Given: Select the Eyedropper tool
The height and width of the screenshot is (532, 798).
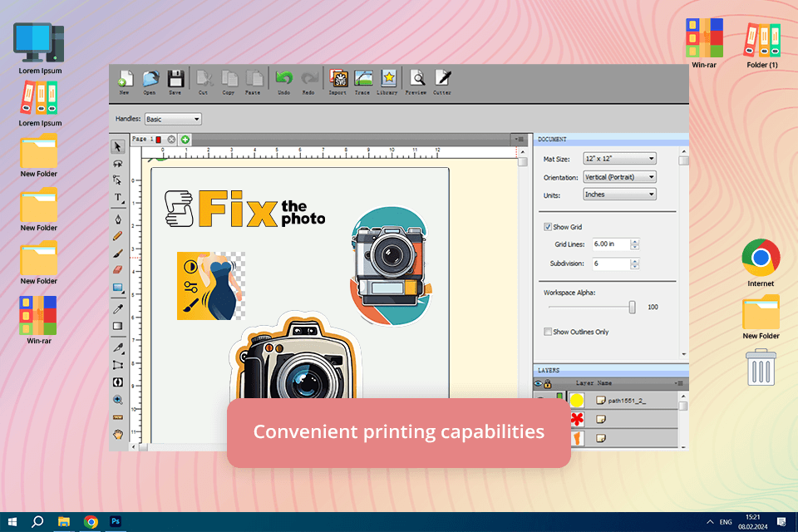Looking at the screenshot, I should tap(117, 309).
